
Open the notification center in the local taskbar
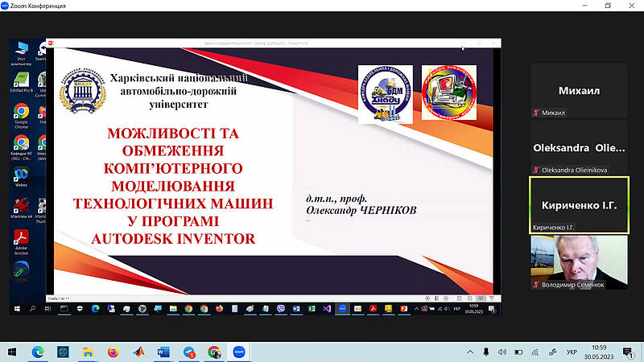[628, 352]
